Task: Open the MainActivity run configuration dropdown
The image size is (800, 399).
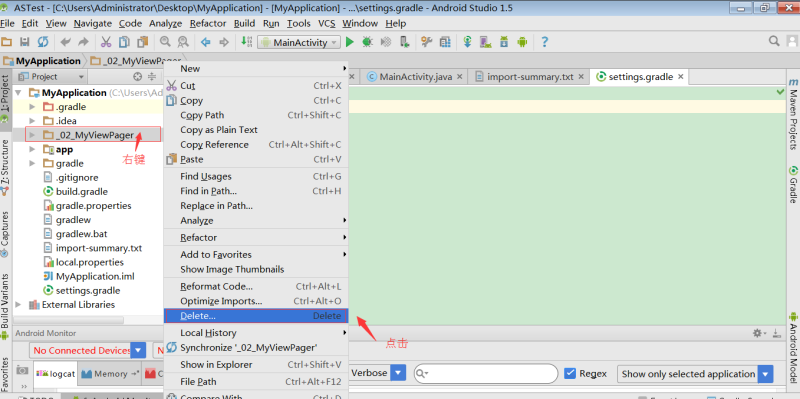Action: pyautogui.click(x=299, y=42)
